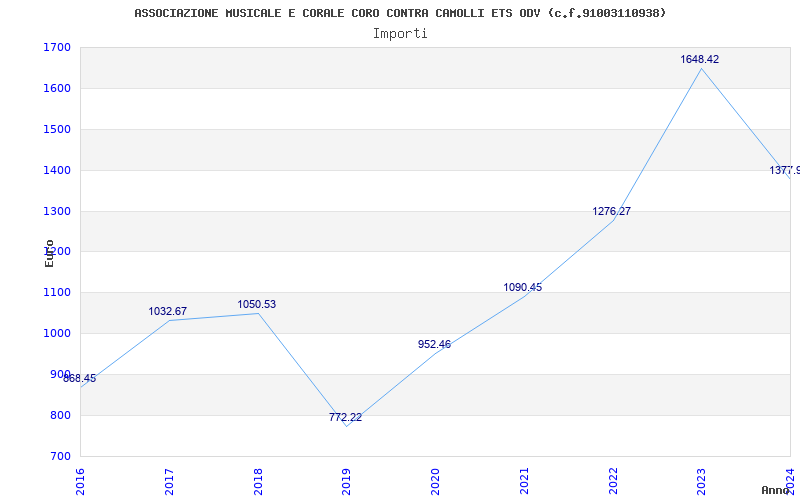
Task: Click the 2017 x-axis year label
Action: click(x=169, y=482)
